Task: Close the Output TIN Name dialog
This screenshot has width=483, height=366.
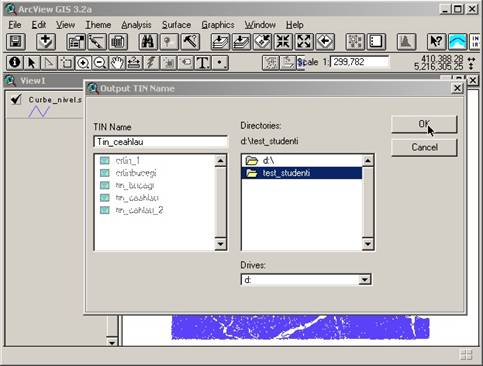Action: (x=457, y=88)
